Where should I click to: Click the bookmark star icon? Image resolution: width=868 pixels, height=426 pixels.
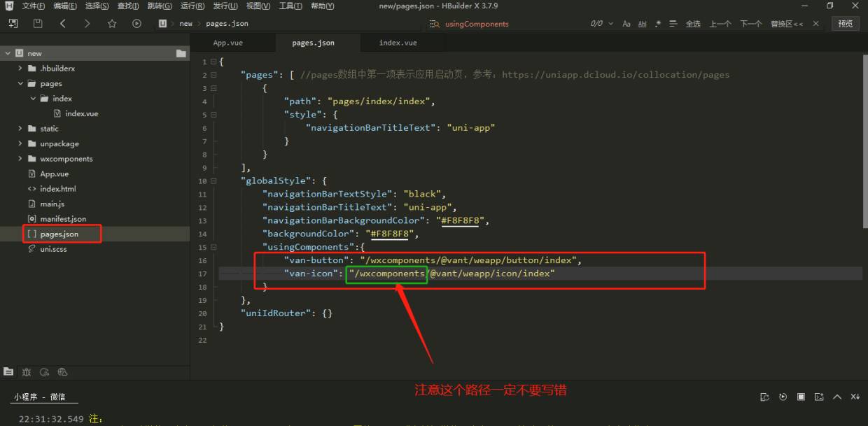coord(112,23)
